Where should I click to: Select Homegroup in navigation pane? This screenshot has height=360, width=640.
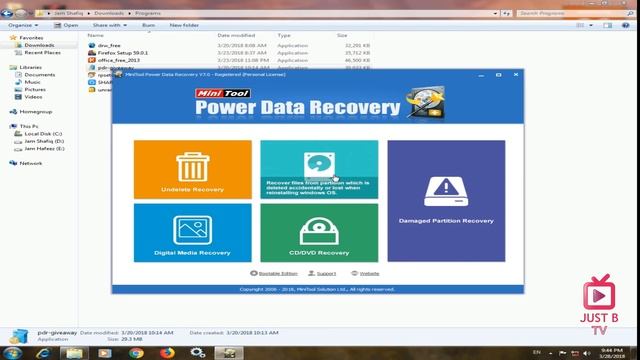[x=36, y=111]
